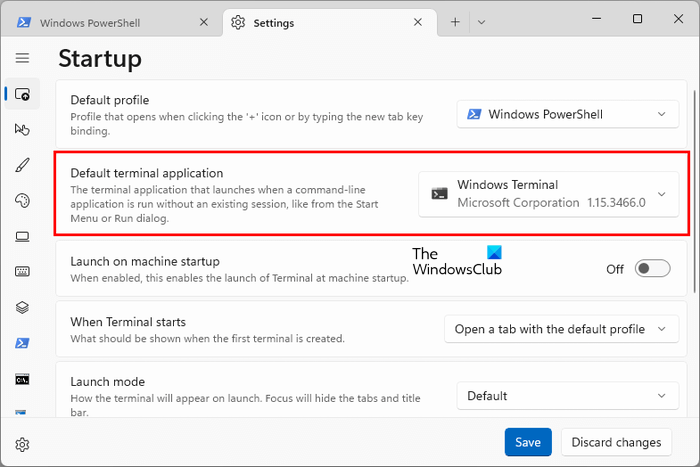Click Discard changes button
Screen dimensions: 700x467
[x=616, y=442]
